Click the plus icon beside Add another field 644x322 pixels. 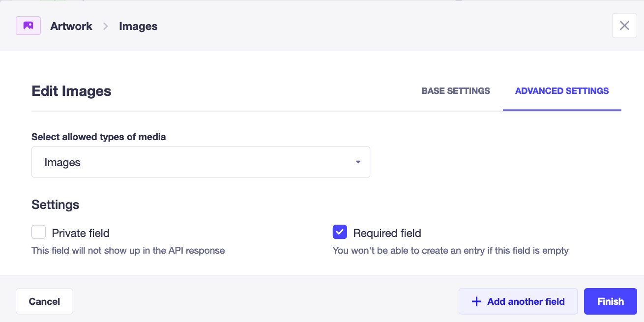tap(476, 301)
